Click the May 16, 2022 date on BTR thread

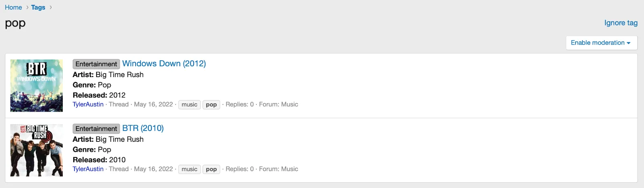(153, 169)
